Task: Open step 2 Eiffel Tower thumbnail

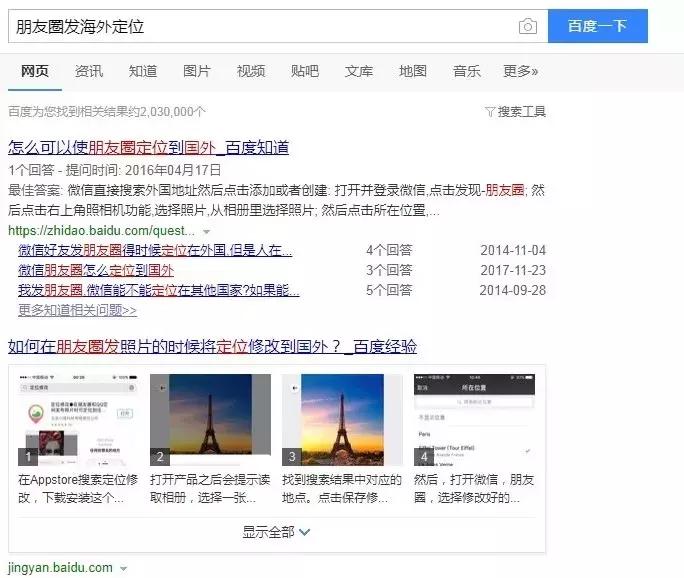Action: (210, 420)
